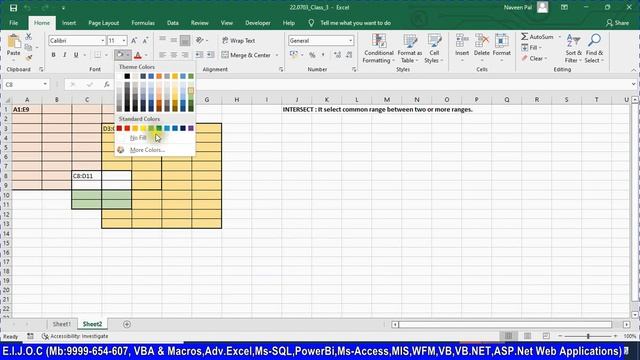Click Decrease Font Size icon
Viewport: 640px width, 360px height.
pos(145,40)
